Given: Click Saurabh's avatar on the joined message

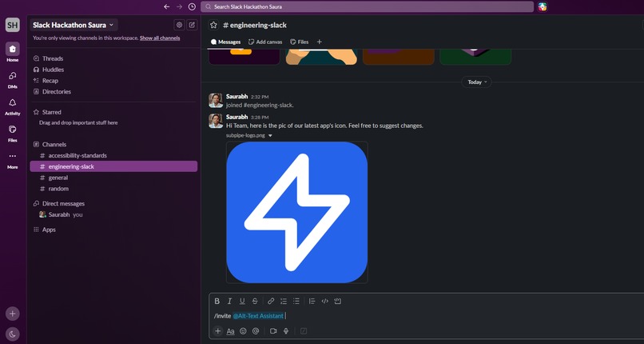Looking at the screenshot, I should (216, 100).
